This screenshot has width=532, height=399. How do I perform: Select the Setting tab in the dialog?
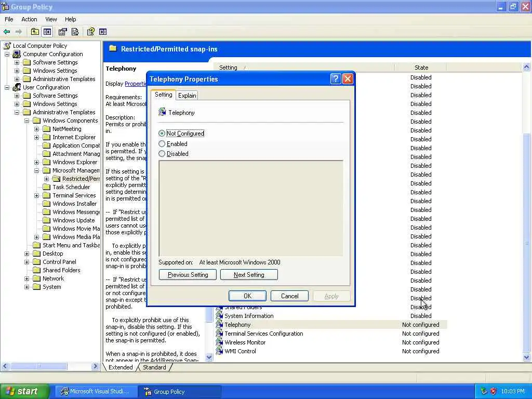163,95
